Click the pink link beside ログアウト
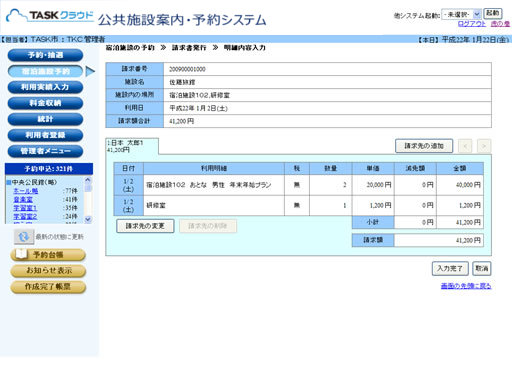This screenshot has height=384, width=512. (x=500, y=24)
